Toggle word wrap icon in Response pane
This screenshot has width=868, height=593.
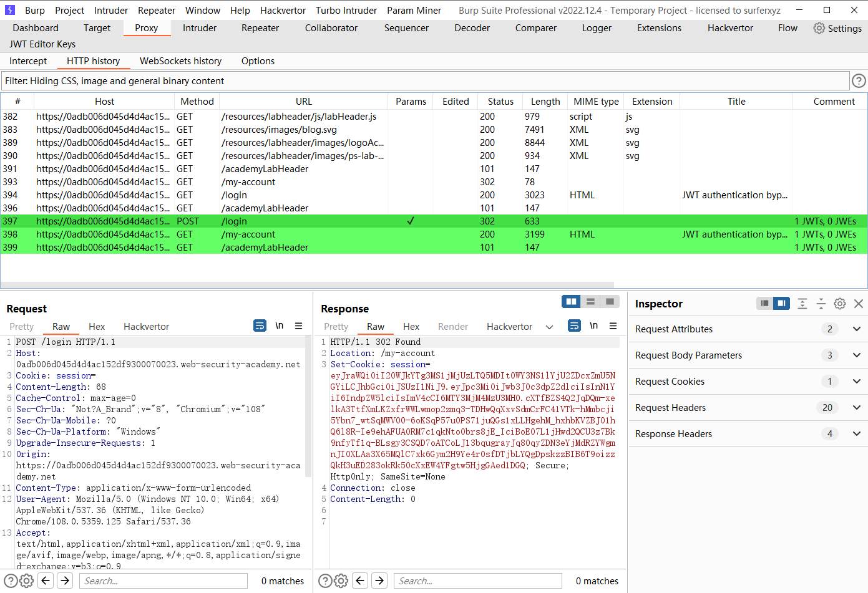pyautogui.click(x=574, y=325)
